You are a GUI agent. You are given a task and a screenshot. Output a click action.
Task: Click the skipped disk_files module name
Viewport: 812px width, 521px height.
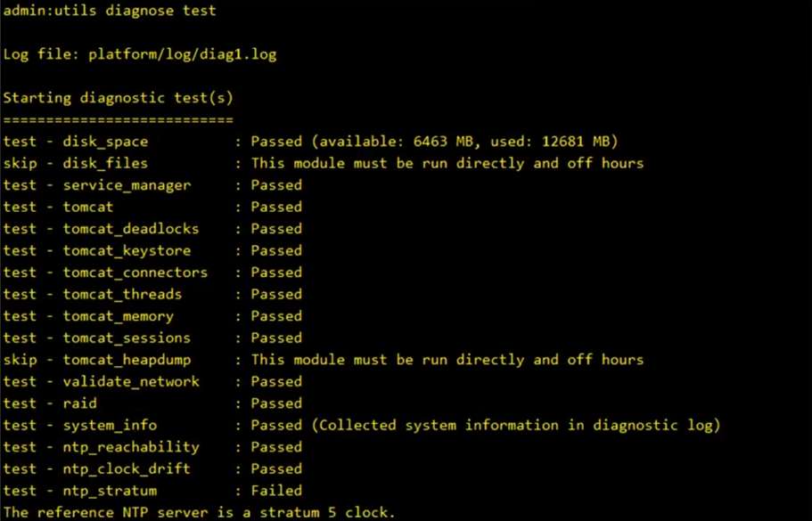(105, 163)
